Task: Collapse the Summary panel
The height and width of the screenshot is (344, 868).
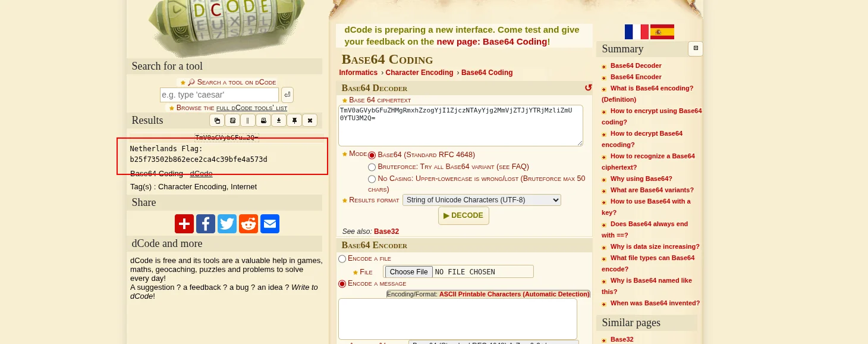Action: 696,49
